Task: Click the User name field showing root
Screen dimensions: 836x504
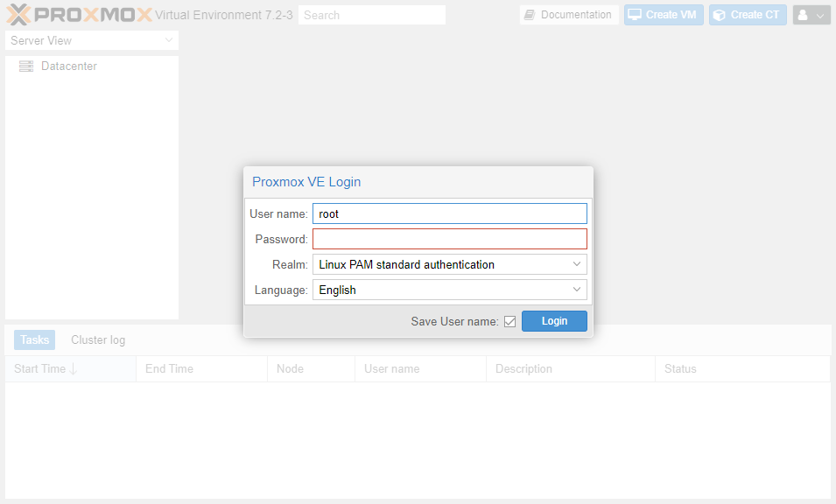Action: coord(449,213)
